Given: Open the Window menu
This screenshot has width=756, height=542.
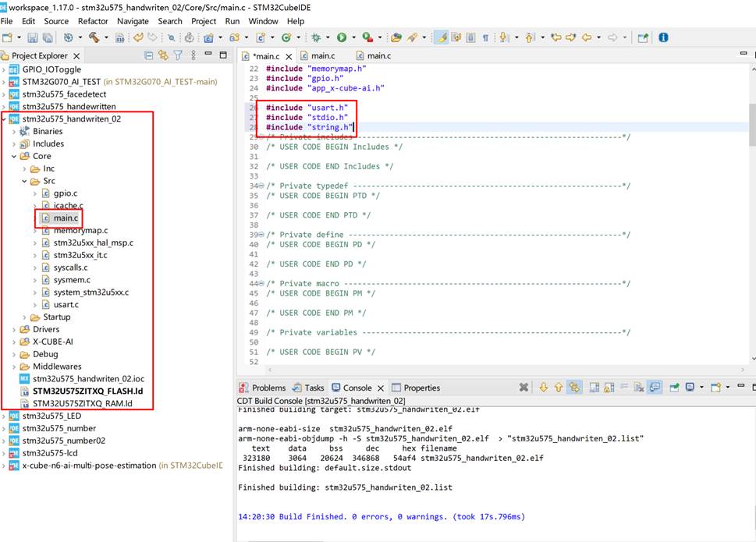Looking at the screenshot, I should pyautogui.click(x=263, y=21).
